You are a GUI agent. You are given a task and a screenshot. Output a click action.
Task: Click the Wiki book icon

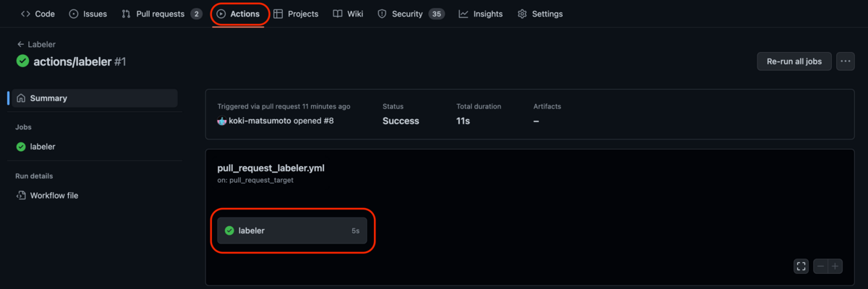coord(338,14)
